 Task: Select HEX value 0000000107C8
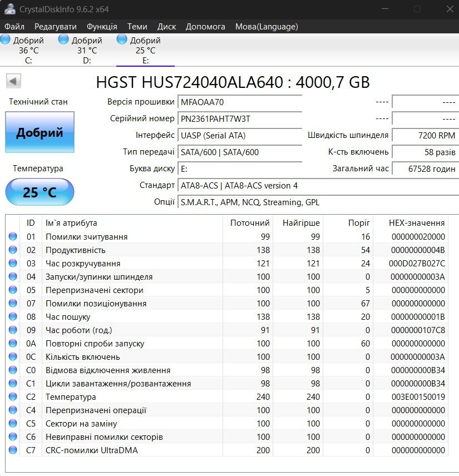point(418,330)
